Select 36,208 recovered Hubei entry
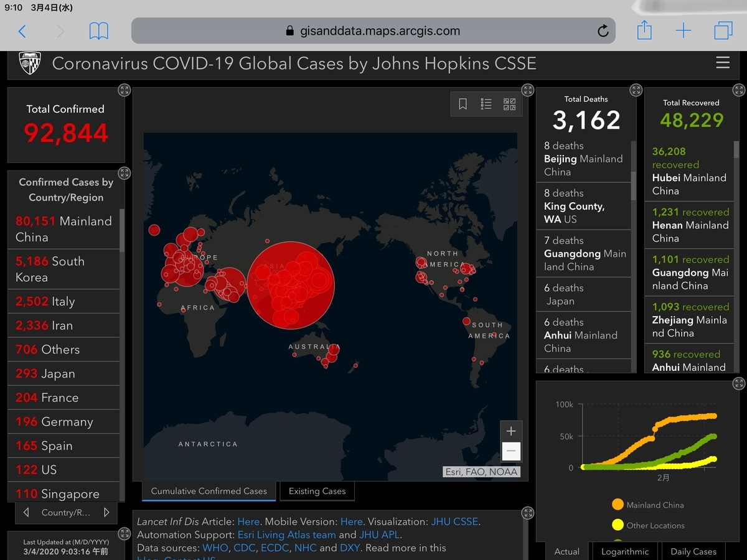The image size is (747, 560). click(688, 171)
